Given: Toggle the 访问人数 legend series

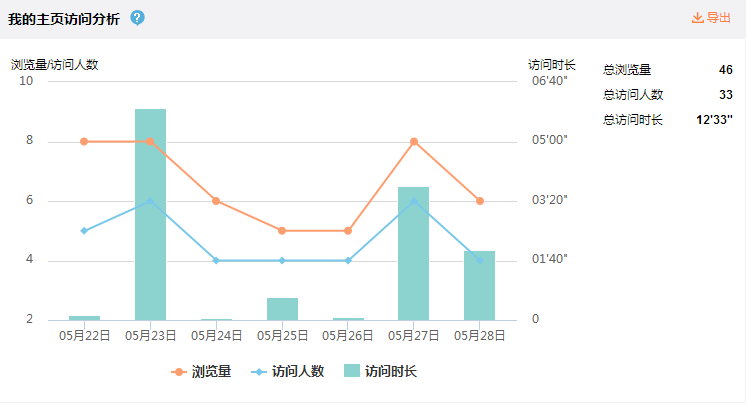Looking at the screenshot, I should (287, 372).
